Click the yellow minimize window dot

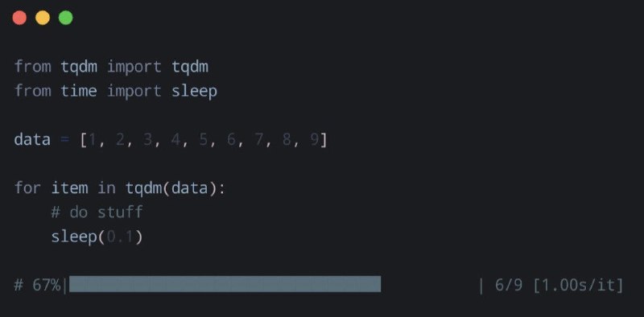pyautogui.click(x=43, y=18)
